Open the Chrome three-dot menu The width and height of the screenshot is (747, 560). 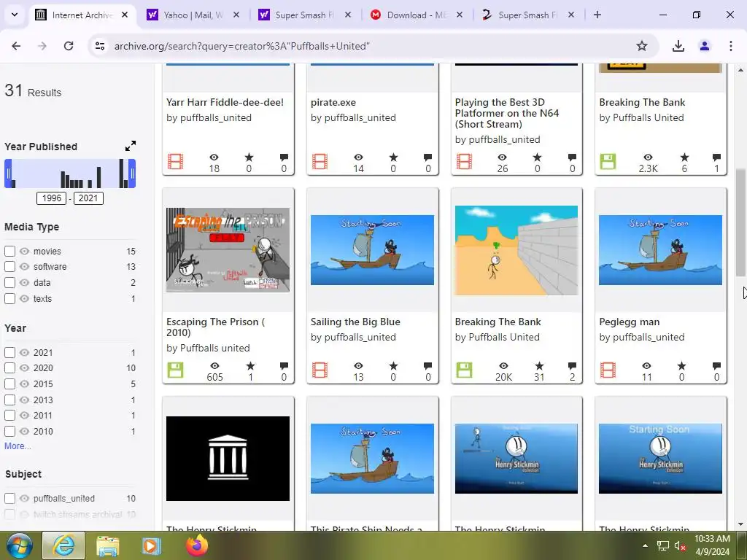(731, 46)
